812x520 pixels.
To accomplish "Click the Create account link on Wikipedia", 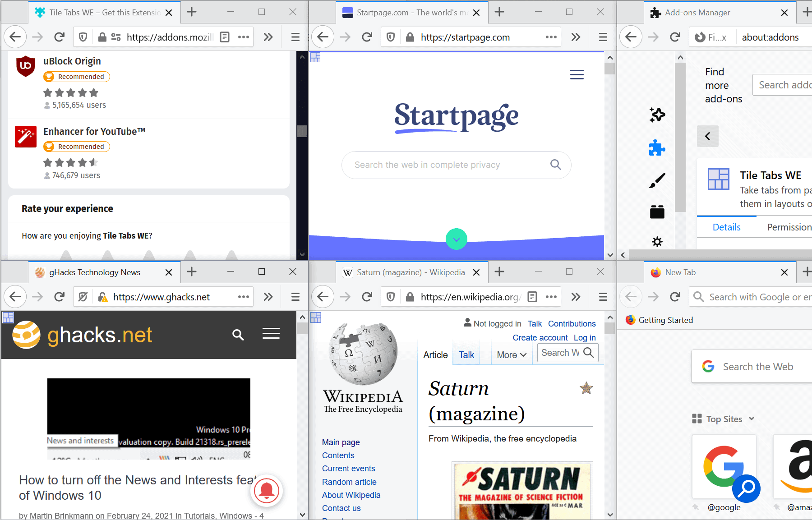I will pos(540,337).
